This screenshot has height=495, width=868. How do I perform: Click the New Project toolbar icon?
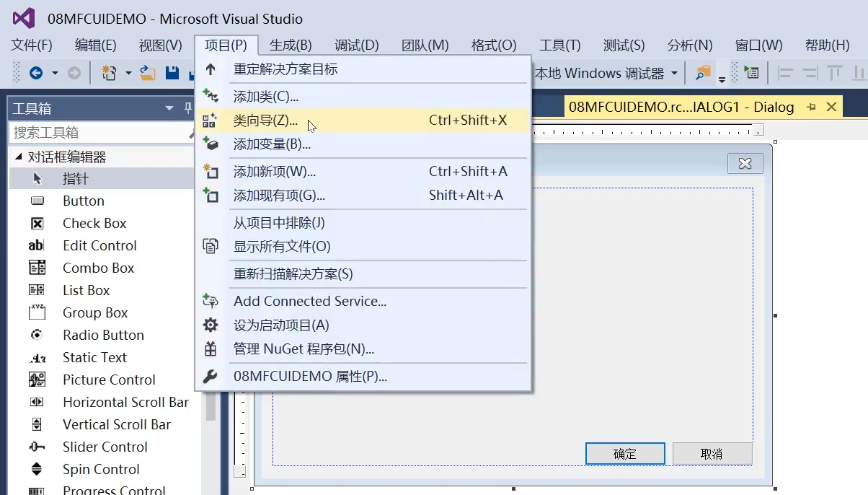tap(109, 73)
